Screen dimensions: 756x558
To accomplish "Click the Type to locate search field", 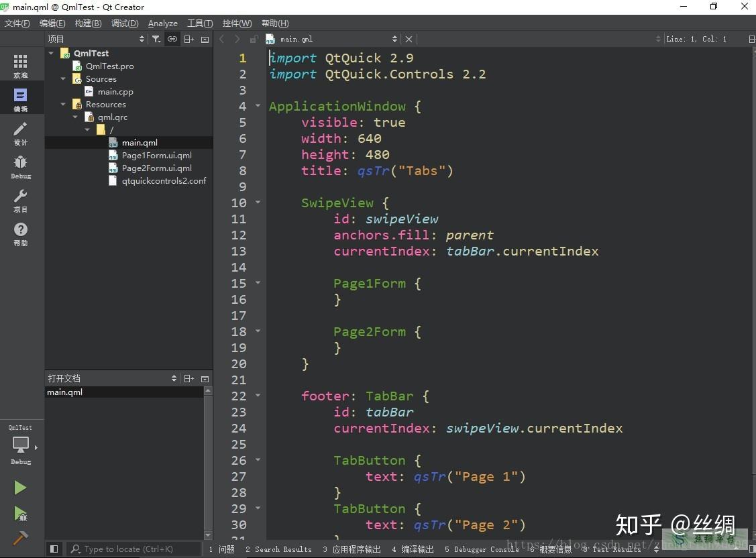I will [134, 549].
